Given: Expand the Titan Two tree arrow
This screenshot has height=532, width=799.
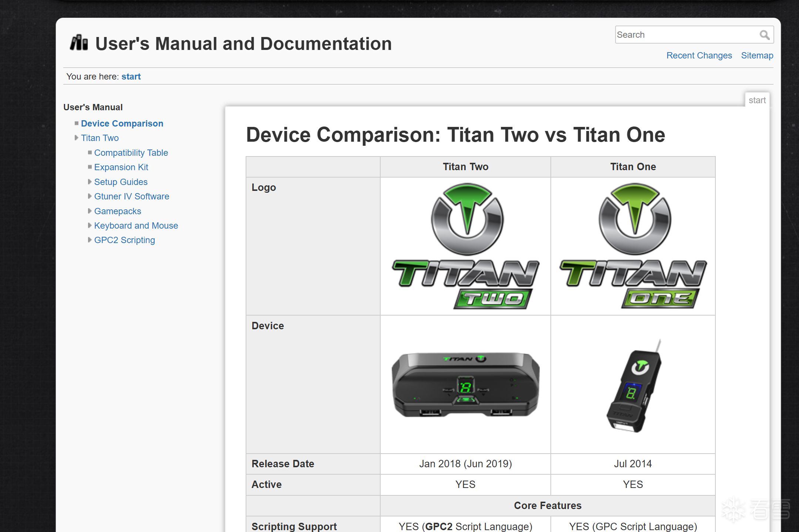Looking at the screenshot, I should pyautogui.click(x=77, y=138).
